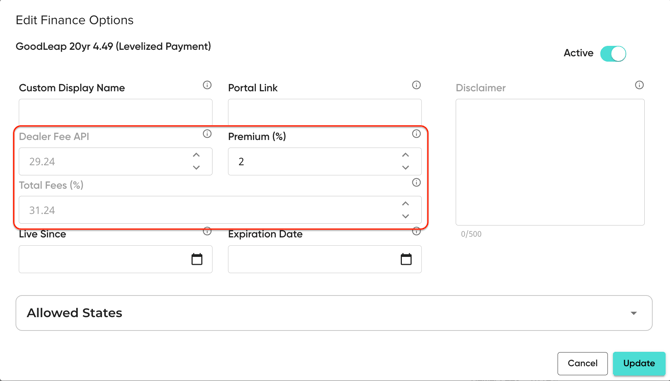Click the Dealer Fee API value 29.24
670x381 pixels.
(42, 162)
